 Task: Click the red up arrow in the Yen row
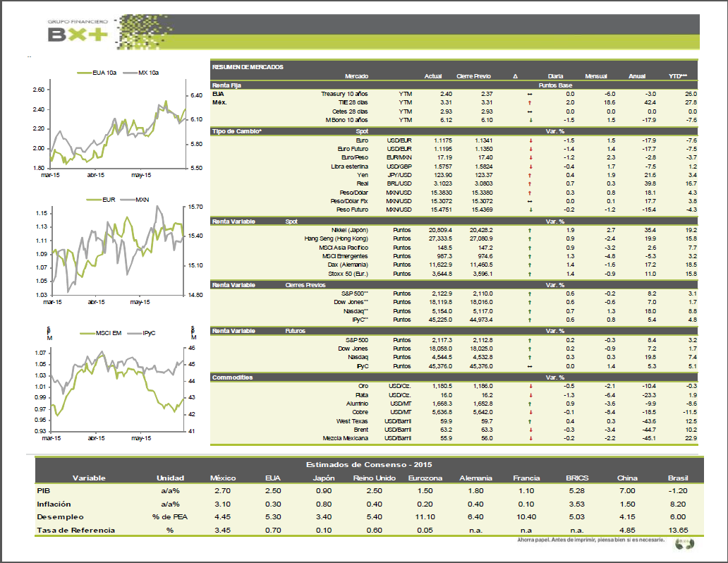click(x=529, y=176)
